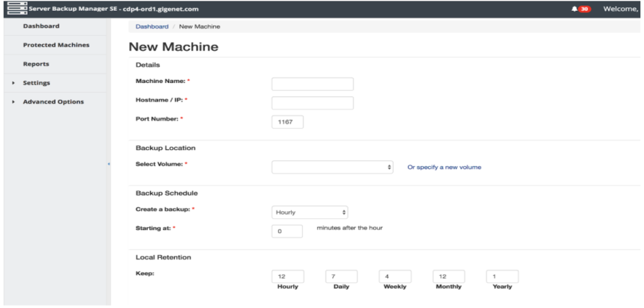Open Dashboard in the sidebar
The width and height of the screenshot is (644, 308).
click(41, 26)
